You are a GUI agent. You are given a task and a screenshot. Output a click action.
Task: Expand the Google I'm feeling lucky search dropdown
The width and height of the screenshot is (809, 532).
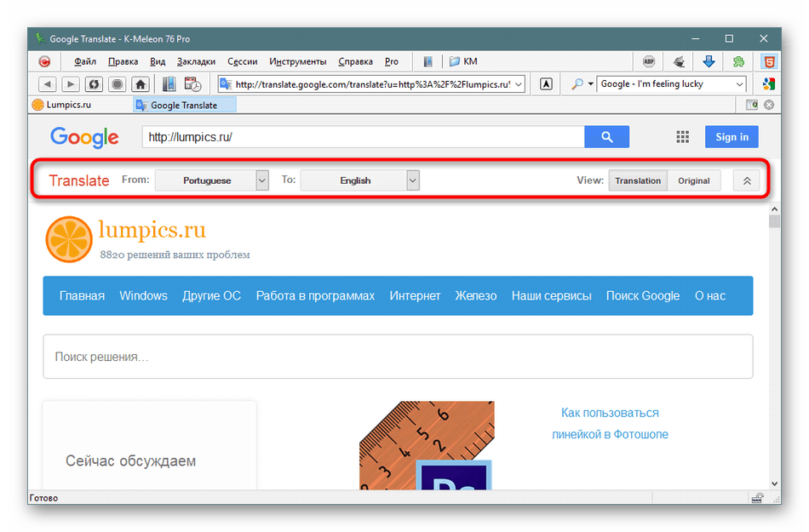pyautogui.click(x=739, y=84)
